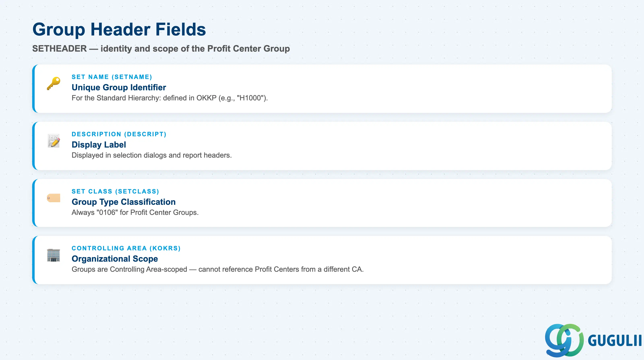Screen dimensions: 644x360
Task: Click the memo and pencil icon
Action: [54, 141]
